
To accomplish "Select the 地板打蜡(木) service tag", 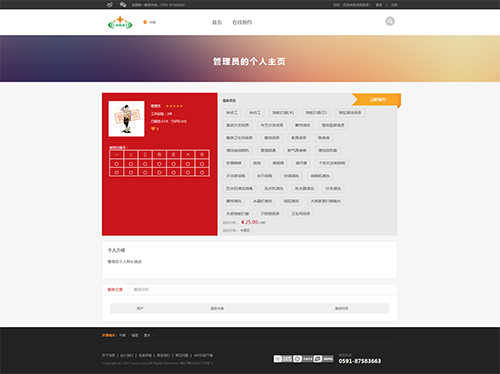I will tap(283, 113).
